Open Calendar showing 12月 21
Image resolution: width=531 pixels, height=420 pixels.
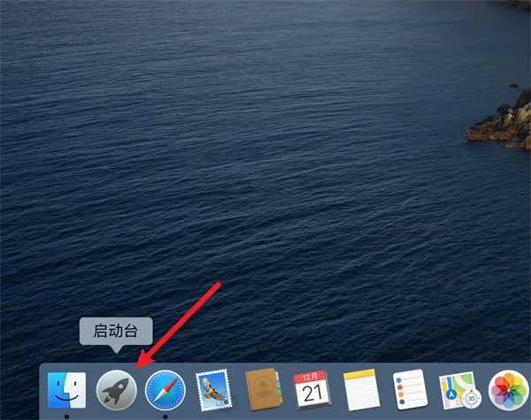click(x=312, y=390)
